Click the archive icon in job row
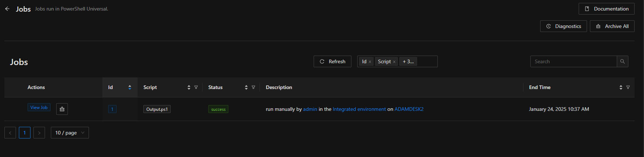644x157 pixels. tap(62, 109)
